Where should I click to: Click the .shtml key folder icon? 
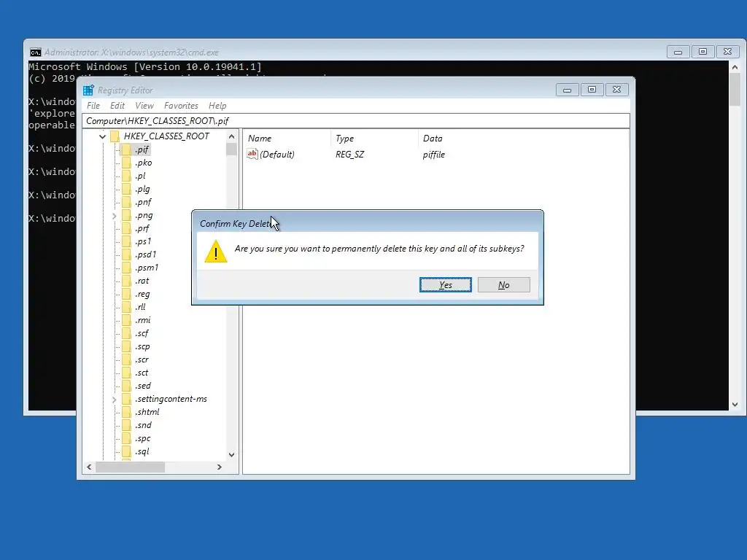coord(126,413)
